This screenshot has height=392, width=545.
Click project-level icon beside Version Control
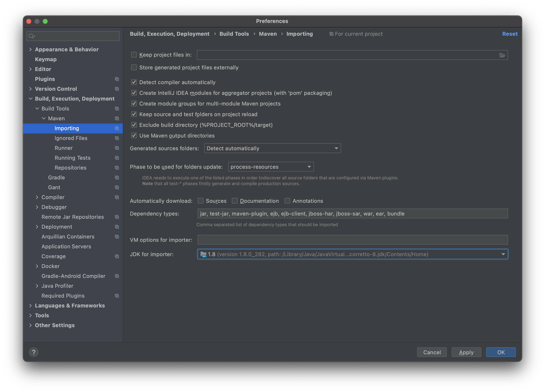point(117,89)
